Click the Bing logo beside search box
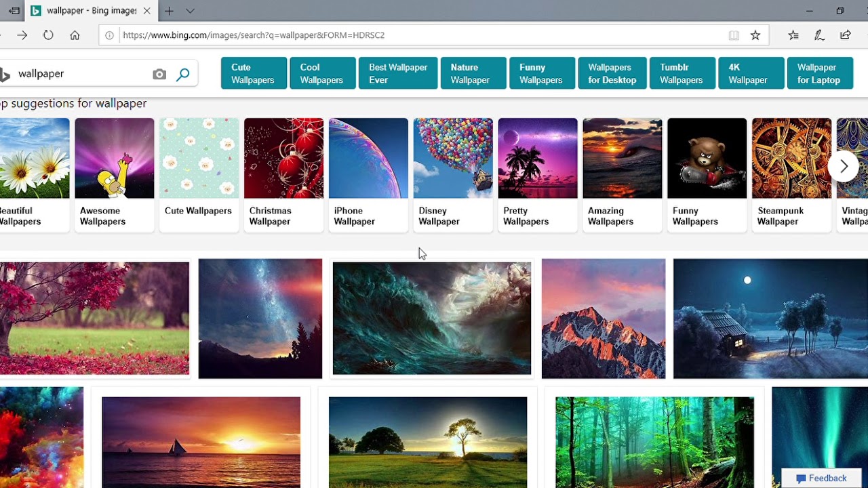 5,75
